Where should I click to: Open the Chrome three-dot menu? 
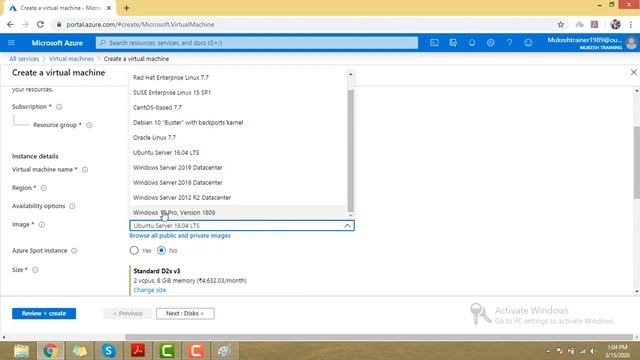click(631, 24)
